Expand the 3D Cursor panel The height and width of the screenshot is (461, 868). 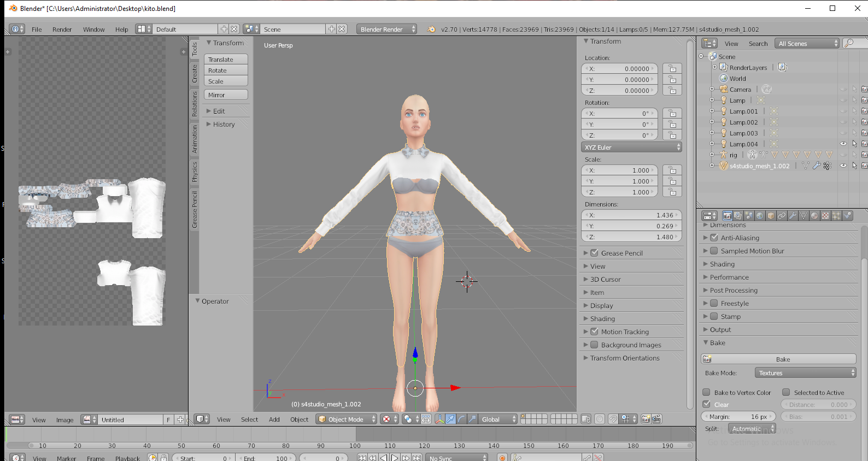[605, 279]
